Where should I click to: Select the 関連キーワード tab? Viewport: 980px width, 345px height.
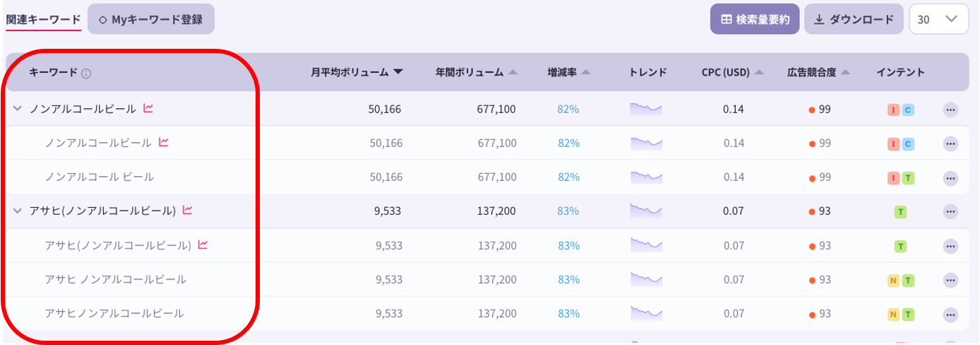(43, 20)
